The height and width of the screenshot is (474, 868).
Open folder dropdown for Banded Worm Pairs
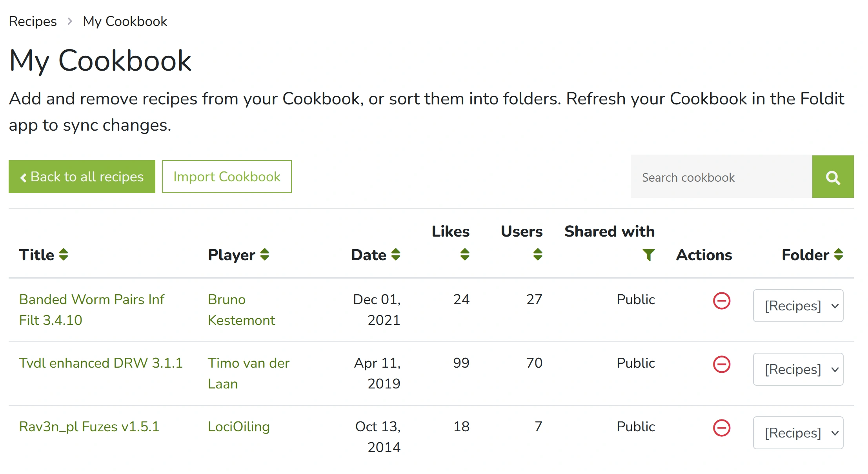(798, 306)
